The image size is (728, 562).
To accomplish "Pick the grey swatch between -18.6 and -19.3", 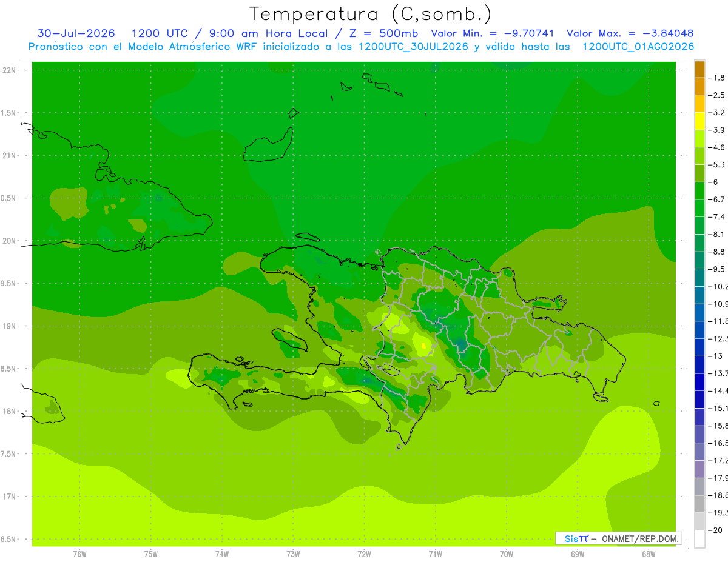I will pos(699,504).
